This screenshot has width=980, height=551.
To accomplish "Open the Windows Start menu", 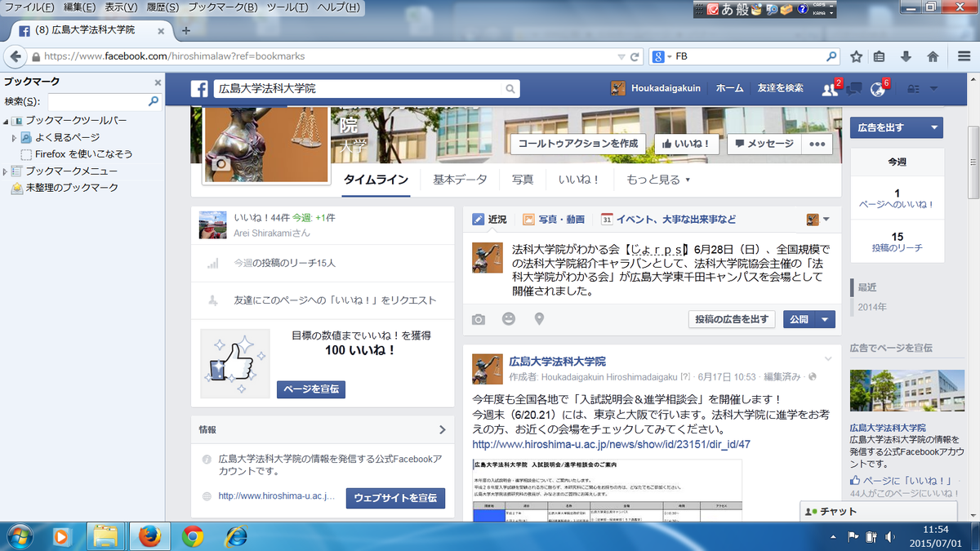I will click(x=18, y=535).
